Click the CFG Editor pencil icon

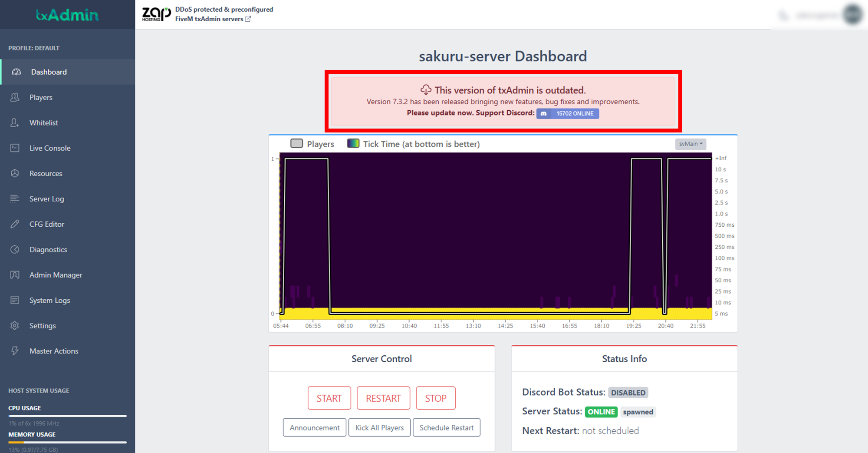[15, 224]
